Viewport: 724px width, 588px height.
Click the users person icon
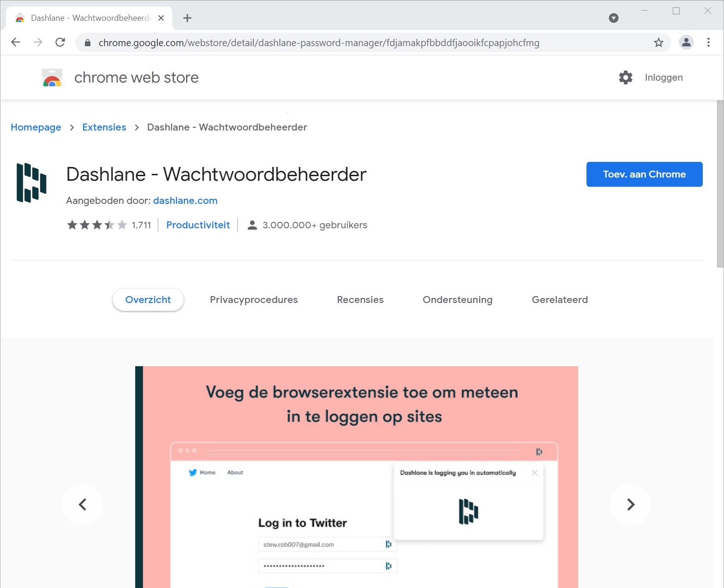252,225
